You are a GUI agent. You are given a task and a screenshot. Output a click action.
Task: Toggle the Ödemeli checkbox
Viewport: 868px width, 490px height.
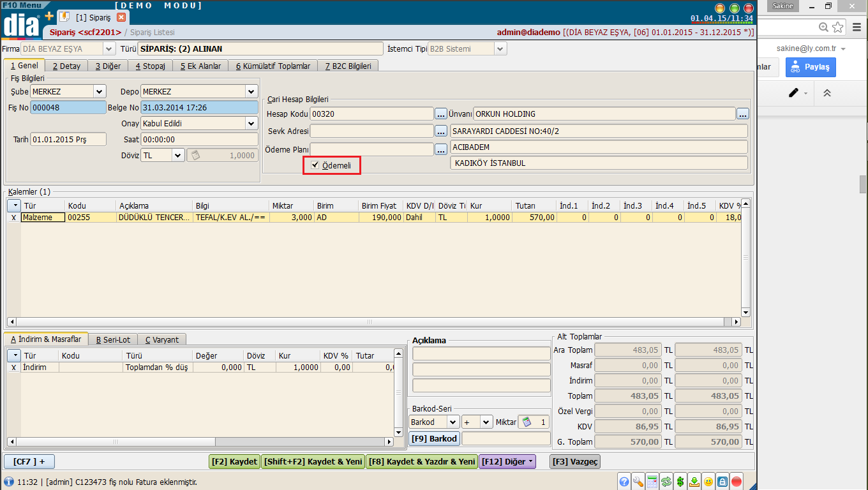tap(315, 165)
